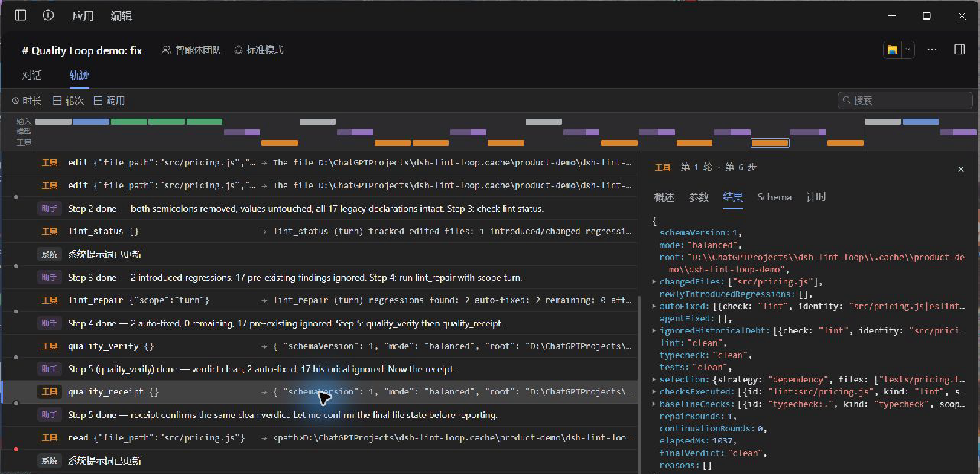Toggle the 轮次 rounds grouping
The height and width of the screenshot is (474, 980).
[68, 100]
